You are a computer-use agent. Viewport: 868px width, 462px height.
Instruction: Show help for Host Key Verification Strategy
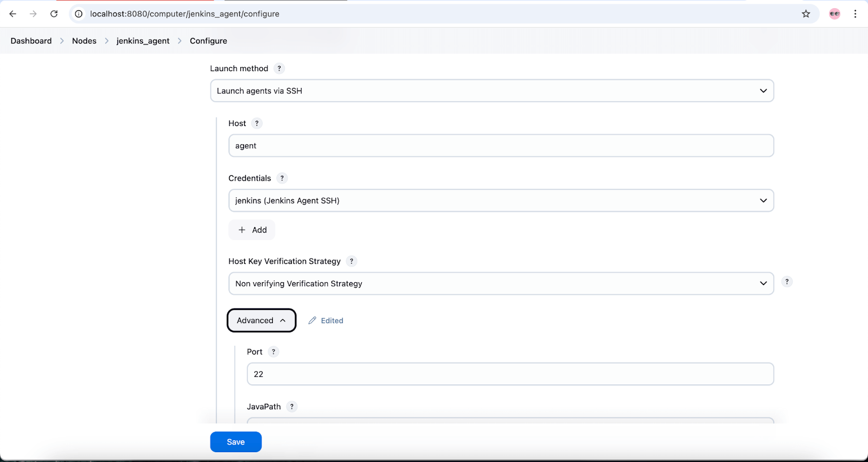[x=352, y=261]
